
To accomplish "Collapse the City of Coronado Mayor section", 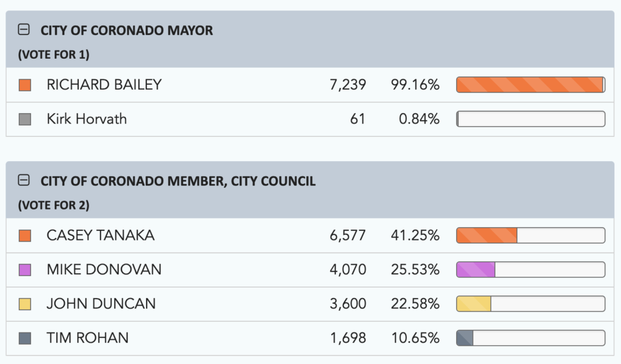I will tap(24, 30).
